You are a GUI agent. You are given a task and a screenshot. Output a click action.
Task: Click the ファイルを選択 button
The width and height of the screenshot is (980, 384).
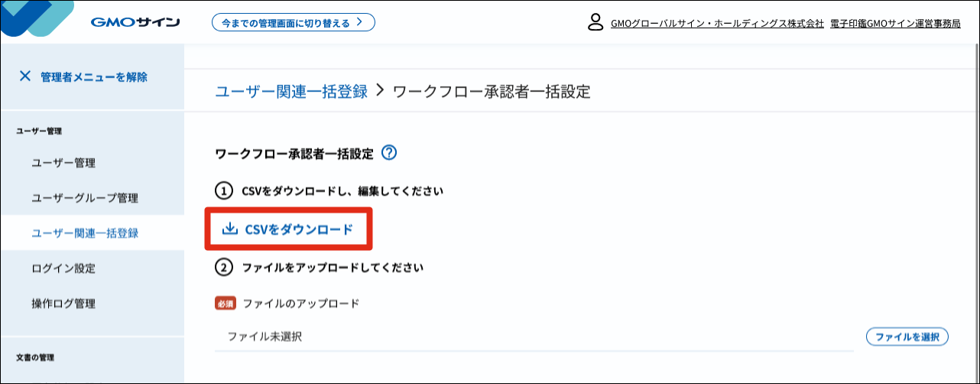pyautogui.click(x=907, y=337)
